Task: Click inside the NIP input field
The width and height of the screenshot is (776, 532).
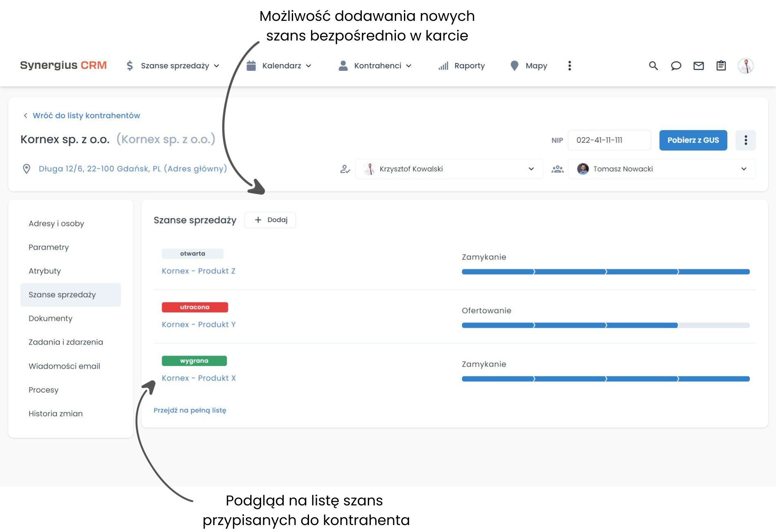Action: pos(609,140)
